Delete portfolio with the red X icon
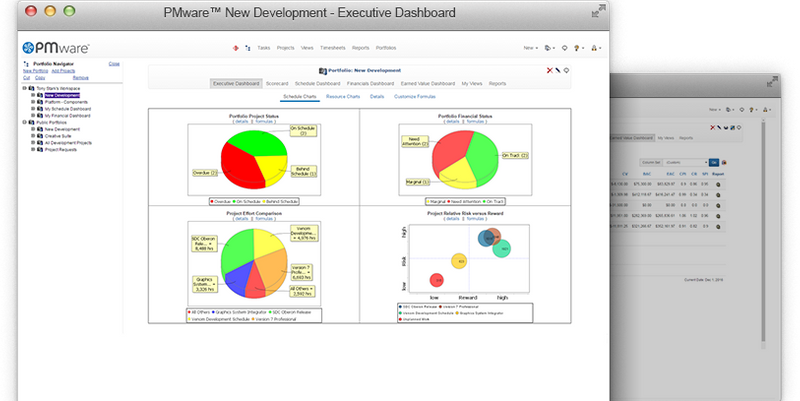 pos(549,70)
